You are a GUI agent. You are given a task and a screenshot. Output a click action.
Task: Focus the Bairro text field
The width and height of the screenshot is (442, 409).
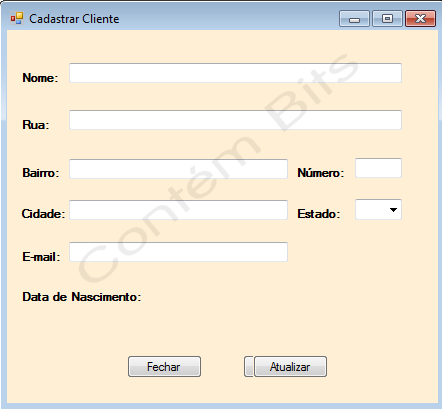click(x=178, y=169)
